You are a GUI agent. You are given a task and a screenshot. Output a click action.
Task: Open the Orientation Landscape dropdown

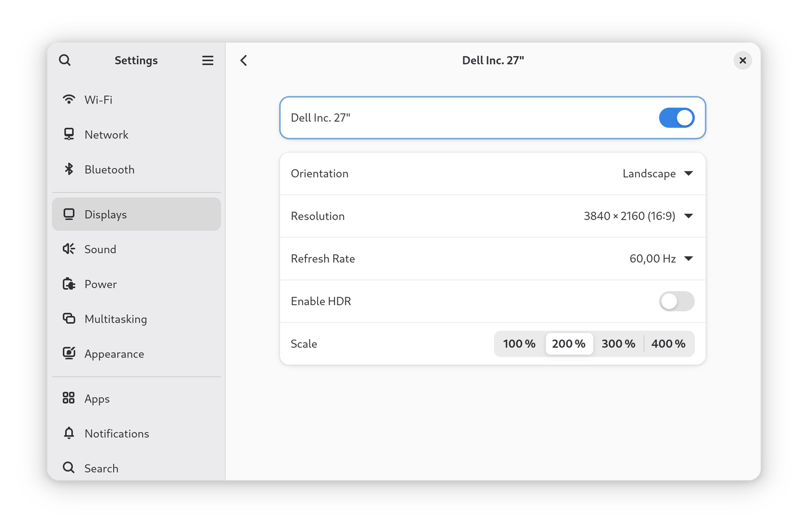[657, 173]
